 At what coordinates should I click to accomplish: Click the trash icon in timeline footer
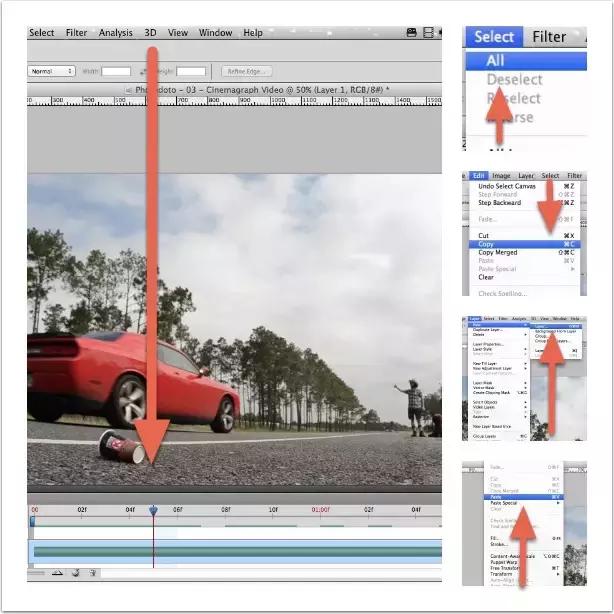pos(92,573)
